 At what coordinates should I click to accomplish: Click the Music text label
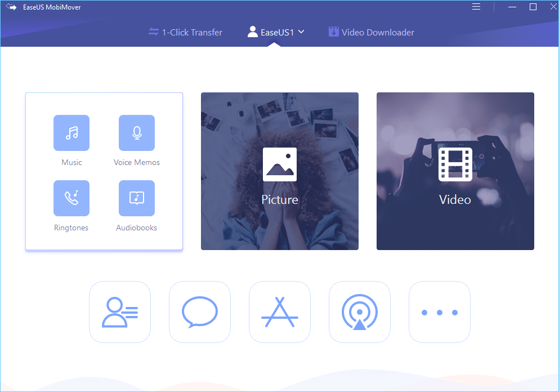(71, 162)
